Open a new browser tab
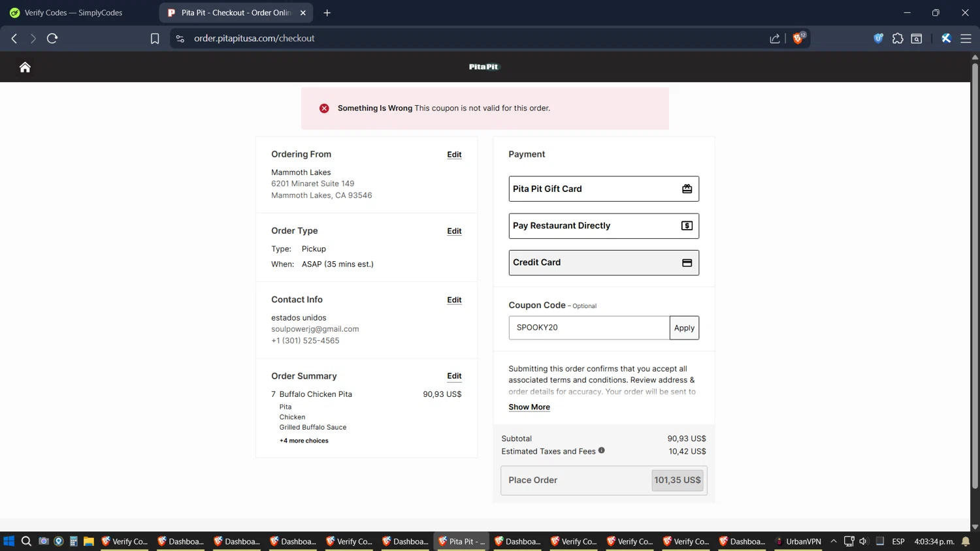The width and height of the screenshot is (980, 551). pyautogui.click(x=327, y=13)
